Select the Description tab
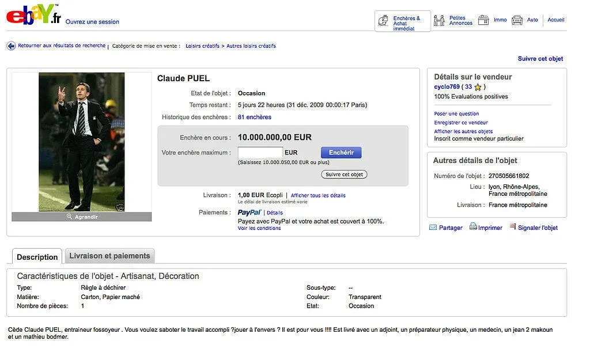 pyautogui.click(x=36, y=257)
